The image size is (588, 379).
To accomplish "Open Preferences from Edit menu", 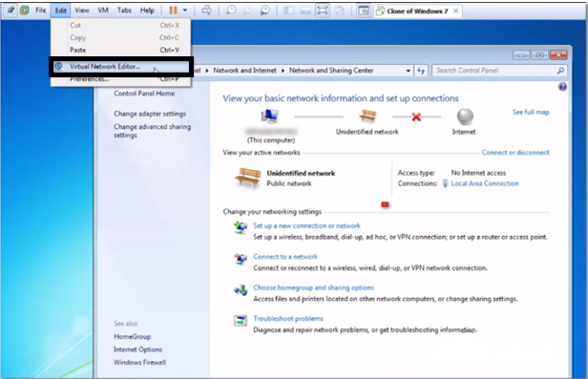I will tap(120, 79).
